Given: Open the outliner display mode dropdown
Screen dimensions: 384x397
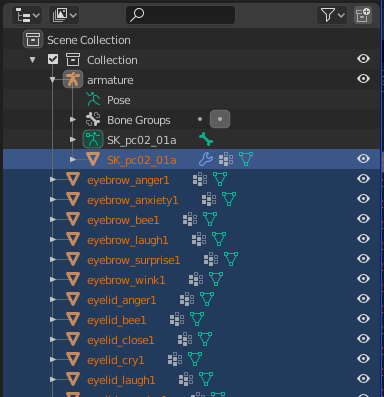Looking at the screenshot, I should click(x=27, y=15).
